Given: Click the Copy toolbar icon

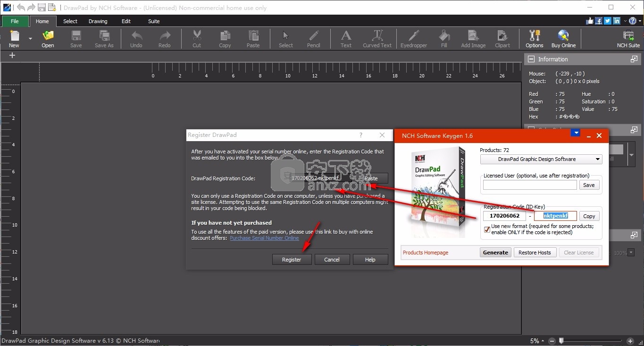Looking at the screenshot, I should click(x=225, y=39).
